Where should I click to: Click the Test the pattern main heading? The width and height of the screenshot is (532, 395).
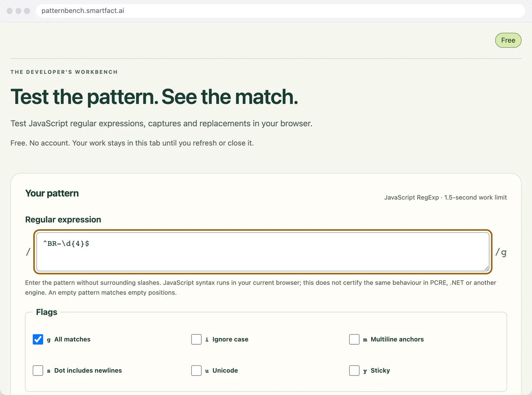click(154, 96)
